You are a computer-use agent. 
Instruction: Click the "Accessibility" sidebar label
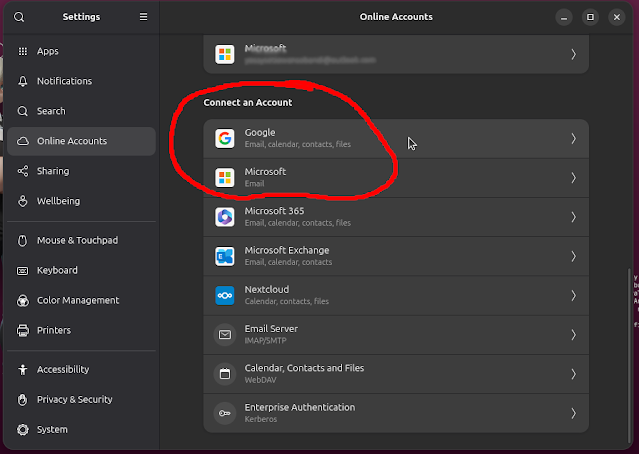63,369
